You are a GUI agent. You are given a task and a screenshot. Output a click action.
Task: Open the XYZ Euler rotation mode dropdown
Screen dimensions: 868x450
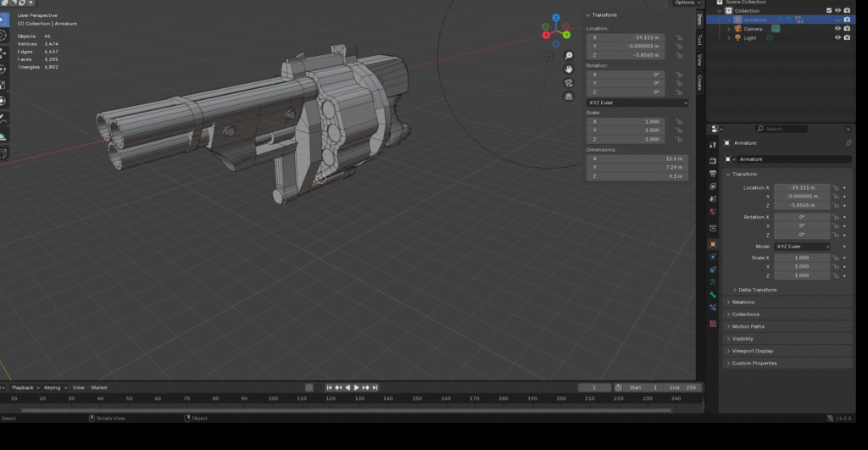pyautogui.click(x=637, y=103)
